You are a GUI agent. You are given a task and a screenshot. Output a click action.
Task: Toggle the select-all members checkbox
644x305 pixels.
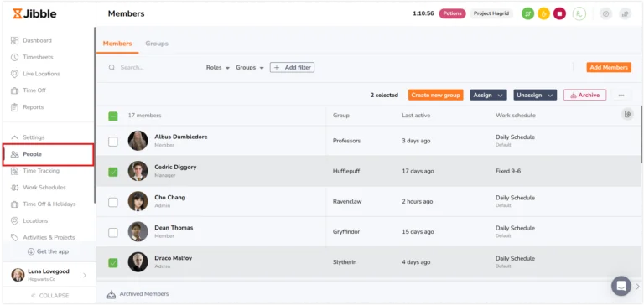pyautogui.click(x=113, y=116)
